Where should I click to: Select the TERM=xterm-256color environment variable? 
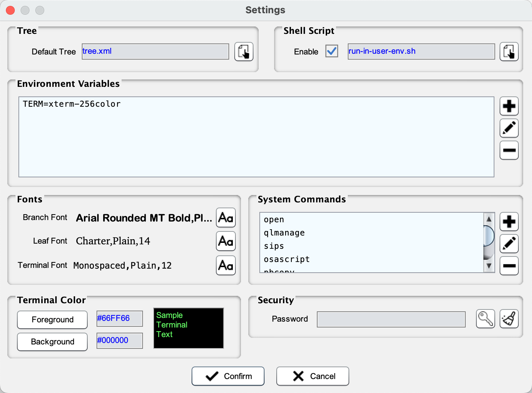tap(72, 104)
